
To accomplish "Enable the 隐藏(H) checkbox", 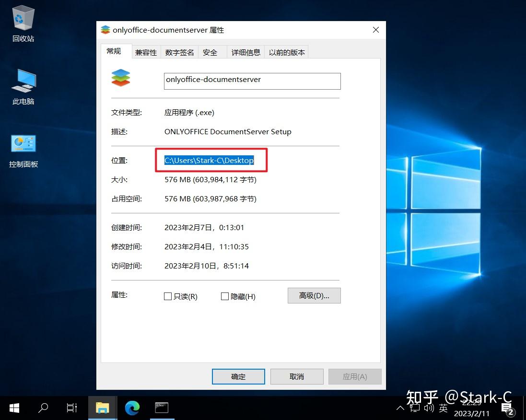I will tap(224, 296).
